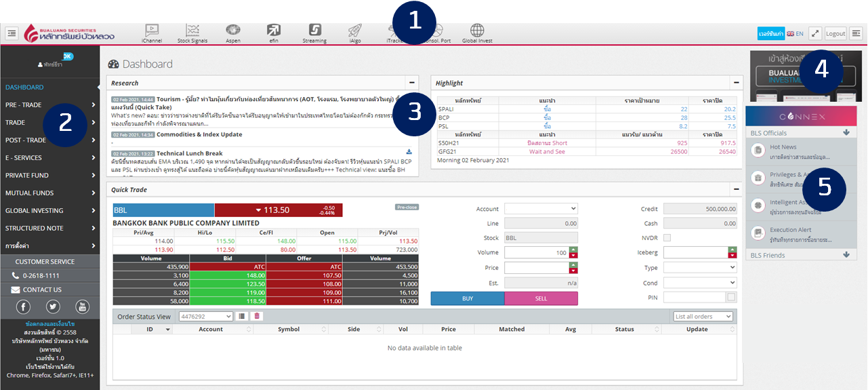Sort orders by the Symbol column header

pos(289,329)
